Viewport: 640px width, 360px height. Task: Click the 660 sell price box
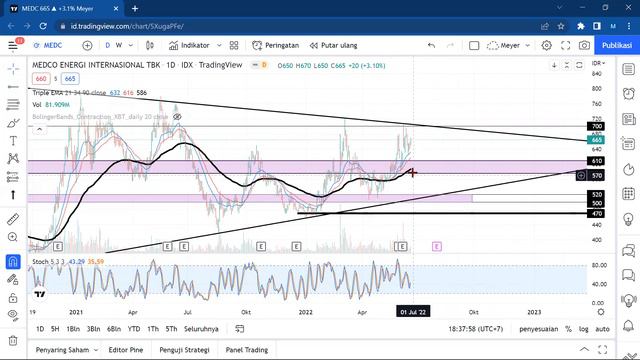41,79
